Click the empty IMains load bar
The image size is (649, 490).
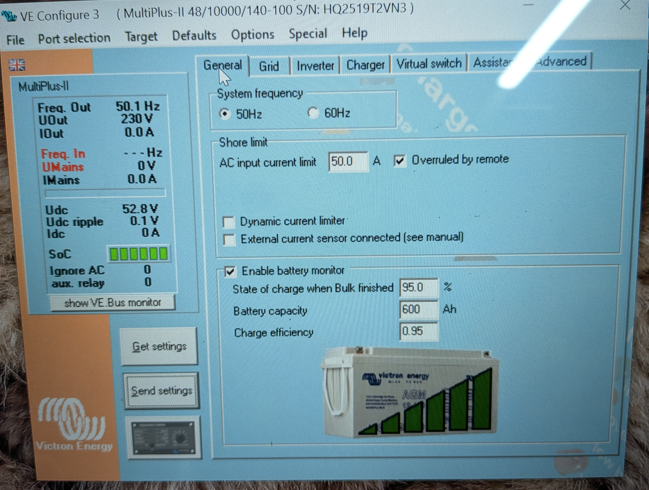pyautogui.click(x=105, y=193)
